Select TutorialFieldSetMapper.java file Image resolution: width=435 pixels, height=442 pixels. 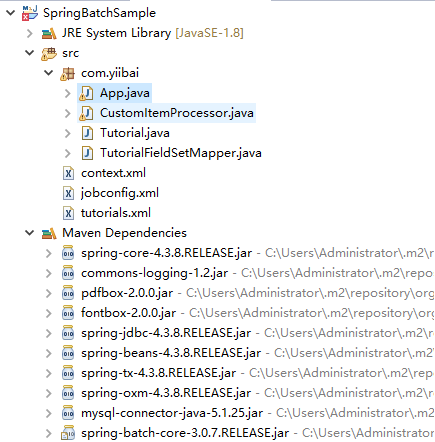[x=181, y=153]
